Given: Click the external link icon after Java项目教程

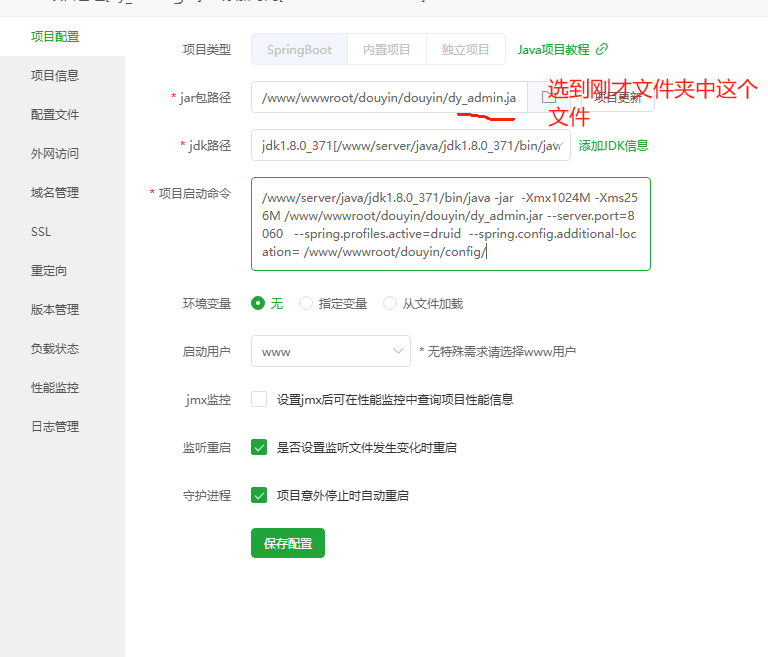Looking at the screenshot, I should [602, 49].
